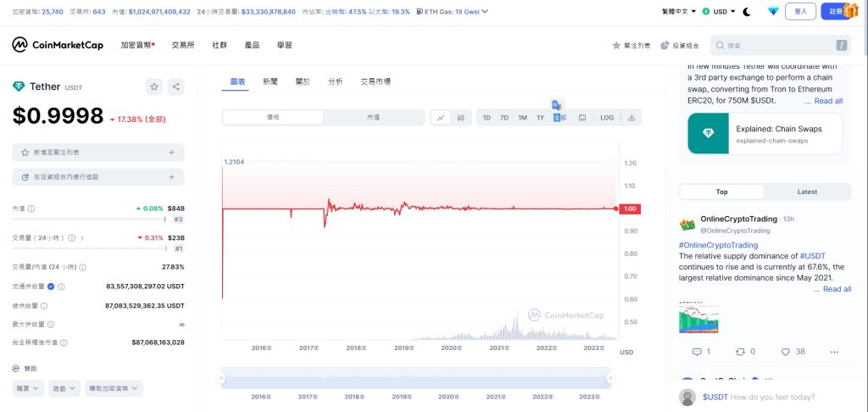Open 繁體中文 language dropdown
Screen dimensions: 868x412
coord(679,11)
